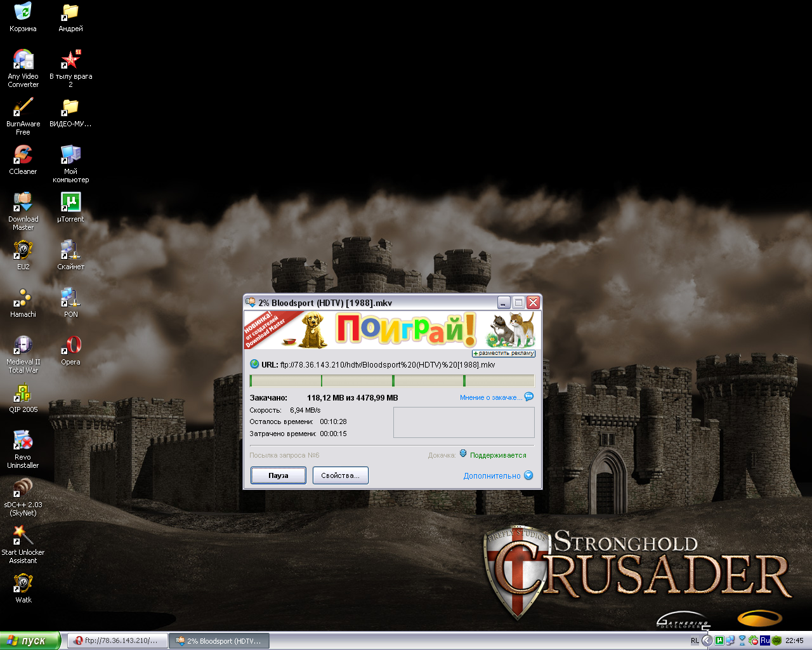Image resolution: width=812 pixels, height=650 pixels.
Task: Click the green QIP flower tray icon
Action: (754, 640)
